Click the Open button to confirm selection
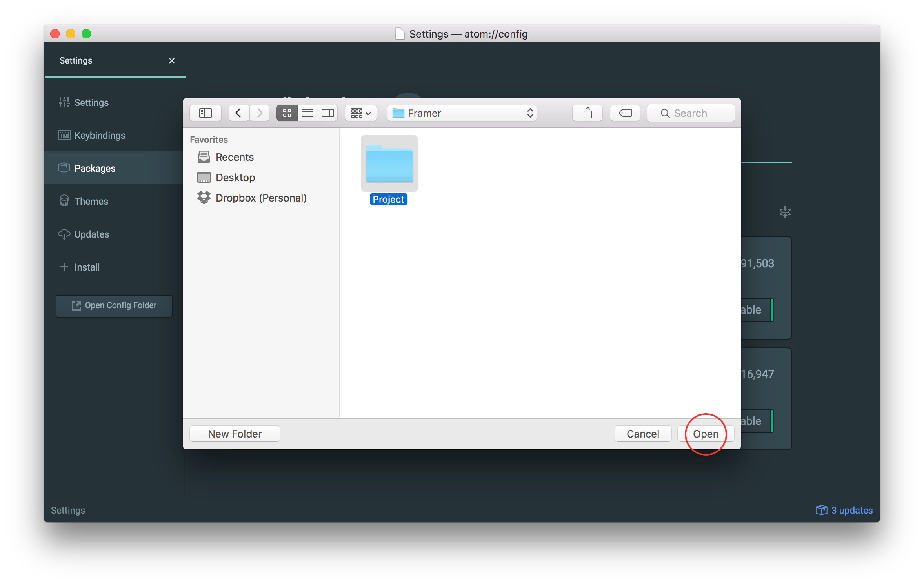This screenshot has height=585, width=924. click(705, 433)
